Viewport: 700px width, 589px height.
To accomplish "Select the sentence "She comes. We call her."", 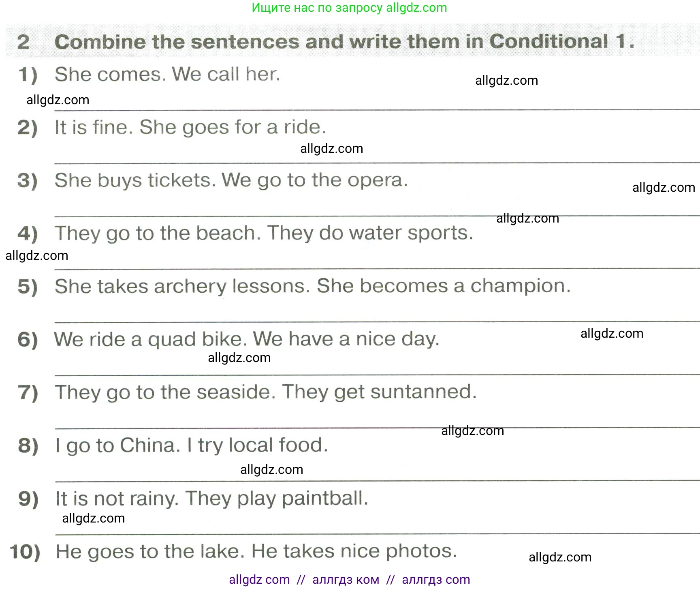I will [167, 74].
